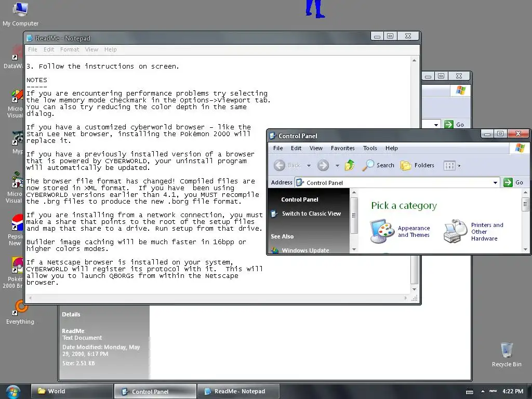532x399 pixels.
Task: Select the My Computer desktop icon
Action: pos(20,14)
